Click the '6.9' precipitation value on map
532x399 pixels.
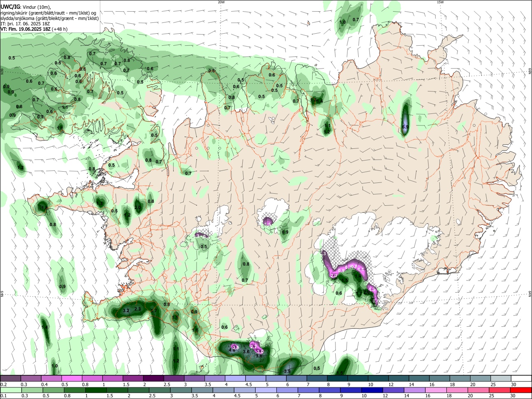pos(406,126)
